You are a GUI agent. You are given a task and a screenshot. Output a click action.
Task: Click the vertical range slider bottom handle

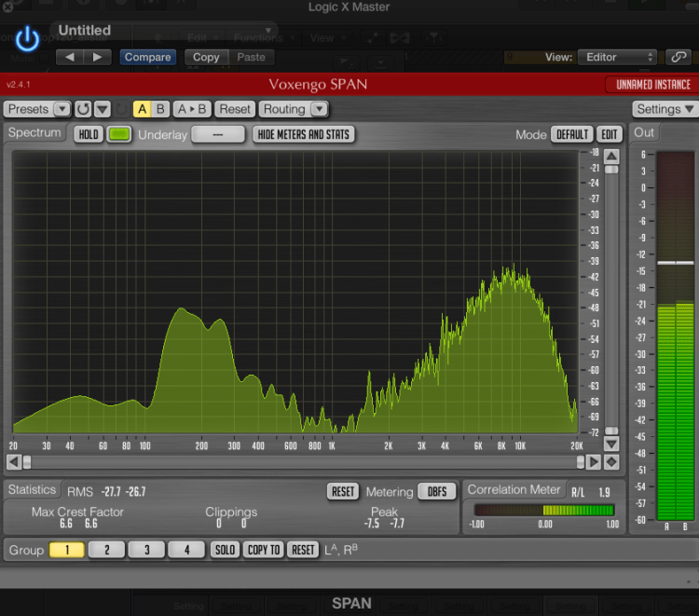[611, 431]
